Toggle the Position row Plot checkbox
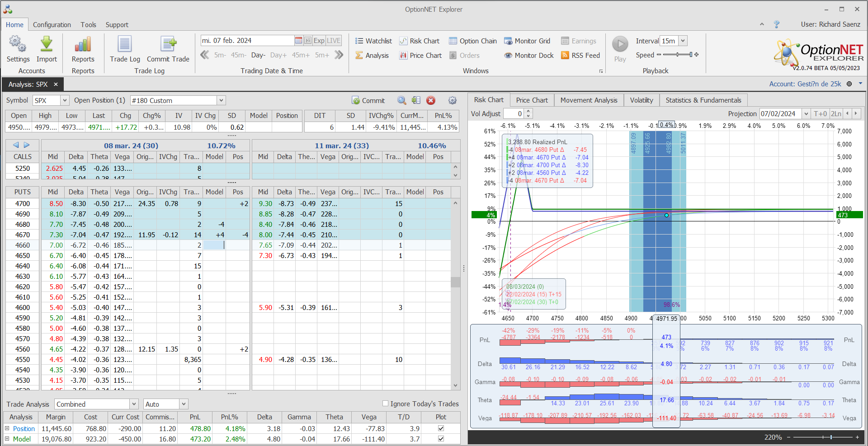Viewport: 868px width, 446px height. click(x=441, y=428)
